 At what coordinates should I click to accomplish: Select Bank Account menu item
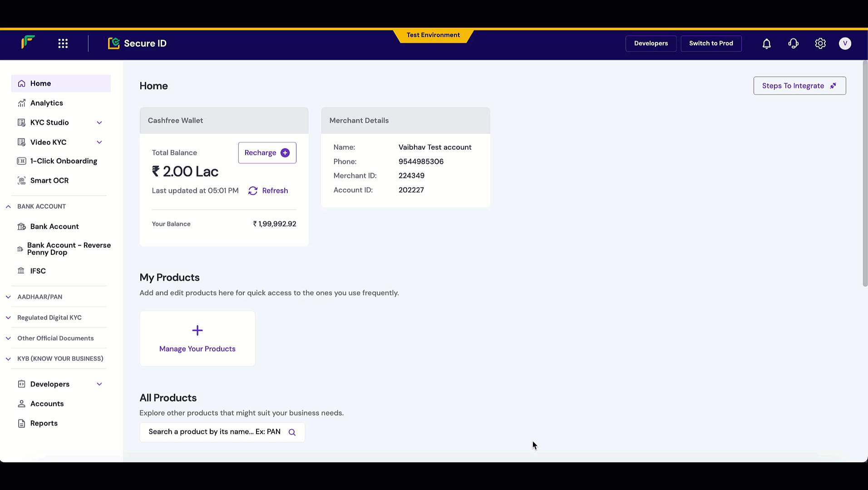(x=61, y=226)
